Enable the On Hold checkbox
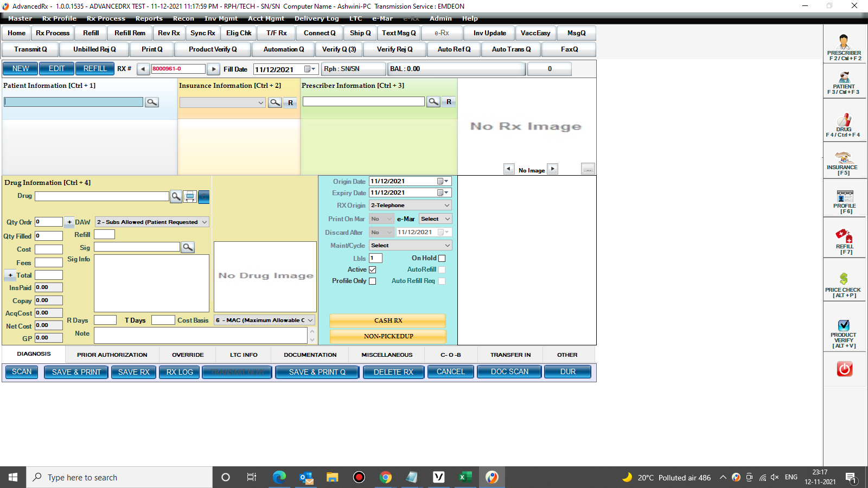The height and width of the screenshot is (488, 868). click(x=442, y=258)
